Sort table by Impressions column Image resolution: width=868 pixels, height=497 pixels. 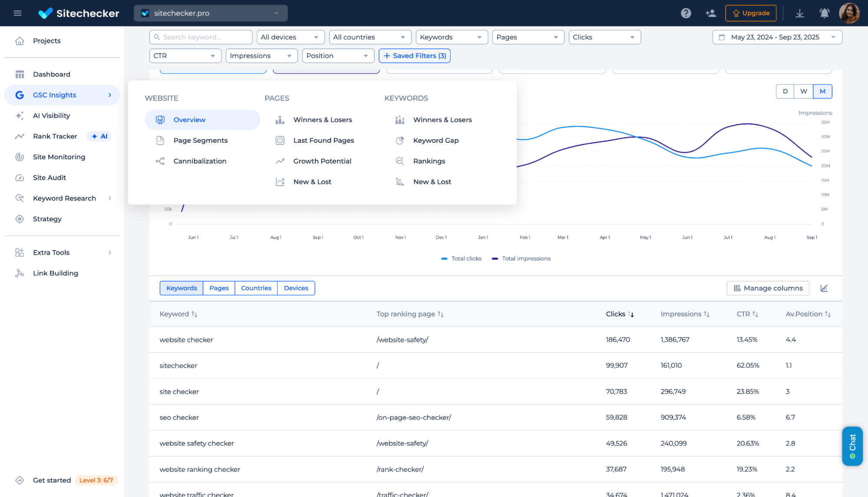pos(685,314)
